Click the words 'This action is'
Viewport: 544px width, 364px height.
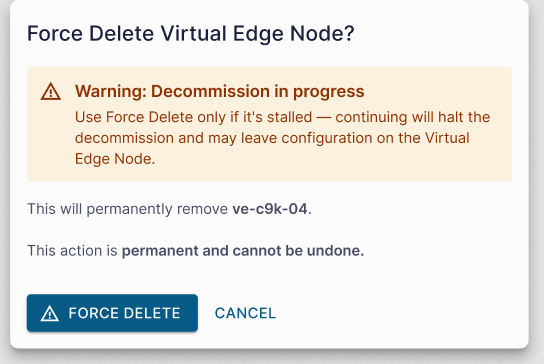[73, 251]
